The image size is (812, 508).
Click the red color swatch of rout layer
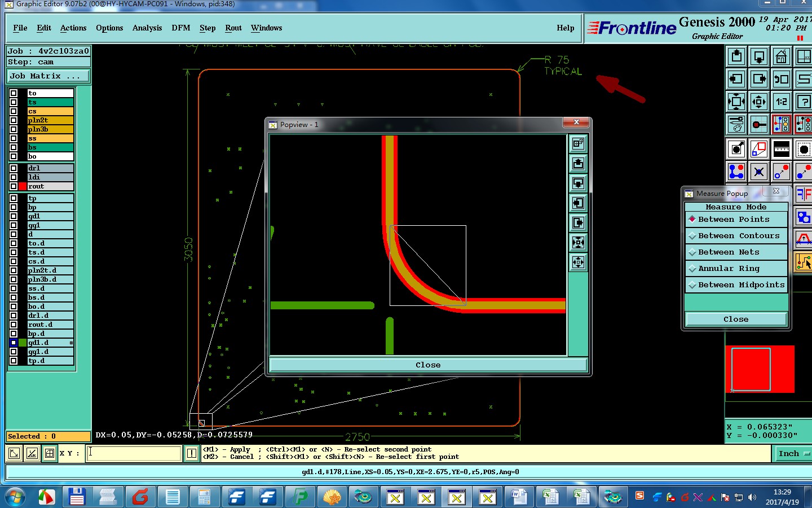[23, 186]
